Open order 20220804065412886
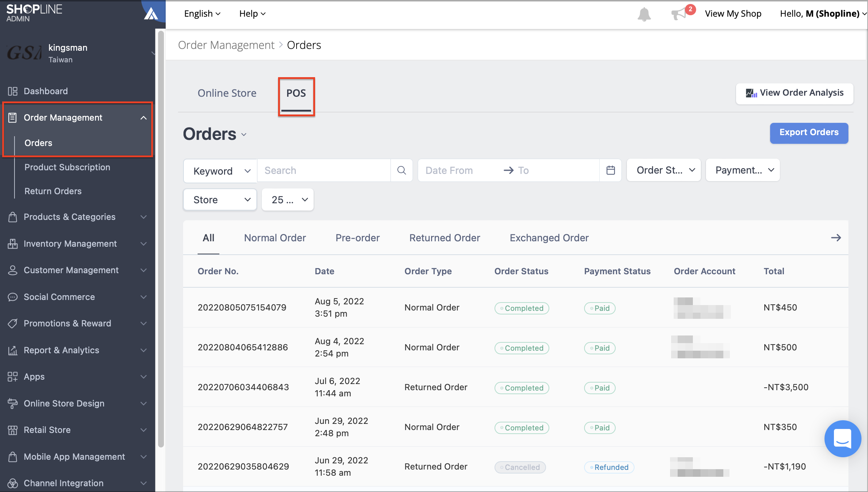868x492 pixels. tap(243, 347)
